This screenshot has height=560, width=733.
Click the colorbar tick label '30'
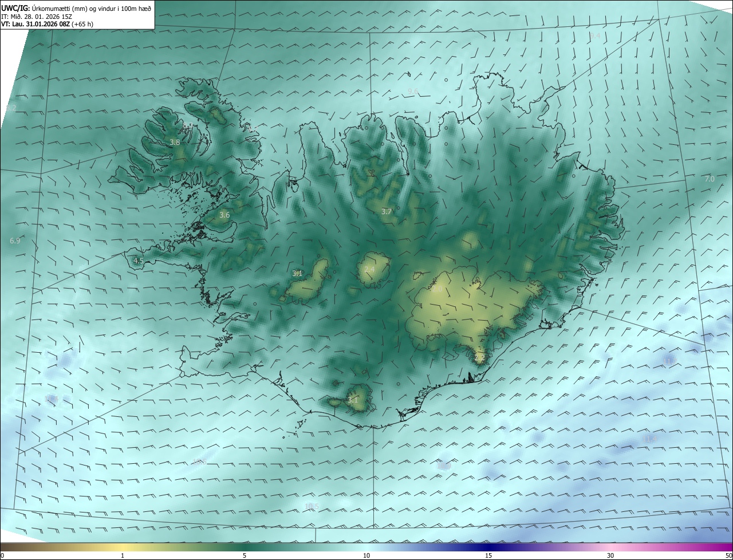click(610, 555)
